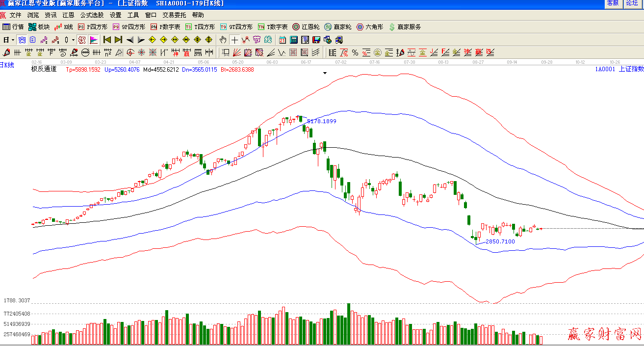The height and width of the screenshot is (346, 644).
Task: Open the 日 period dropdown
Action: (8, 40)
